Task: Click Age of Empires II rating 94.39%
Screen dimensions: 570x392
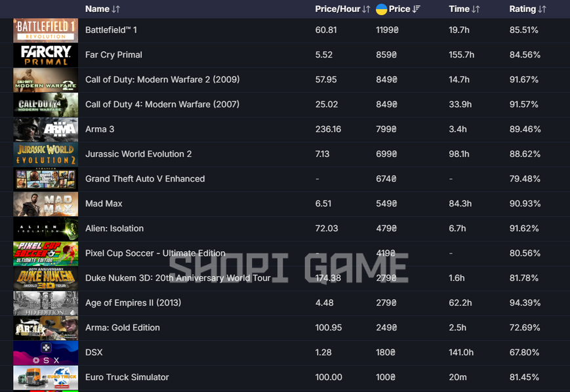Action: (525, 303)
